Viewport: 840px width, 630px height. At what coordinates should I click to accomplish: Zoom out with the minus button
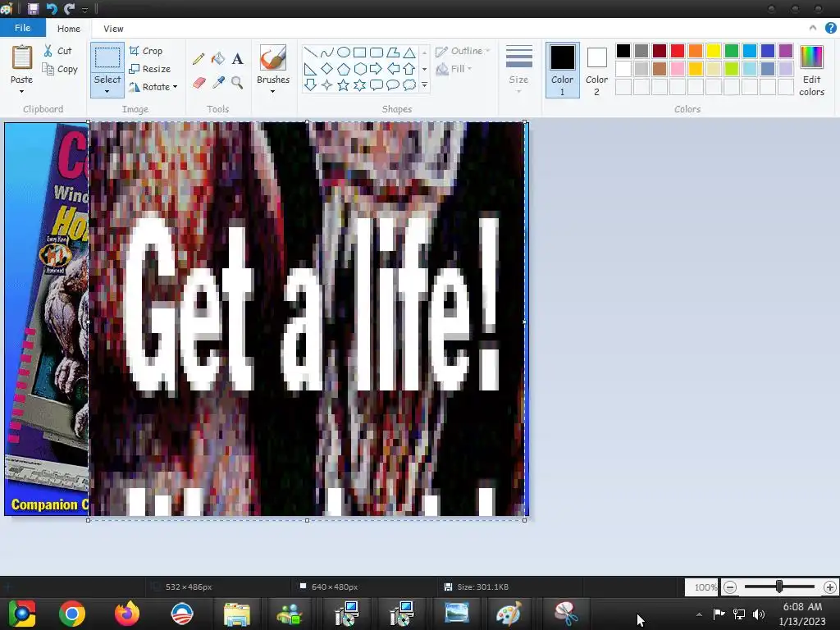click(x=729, y=587)
